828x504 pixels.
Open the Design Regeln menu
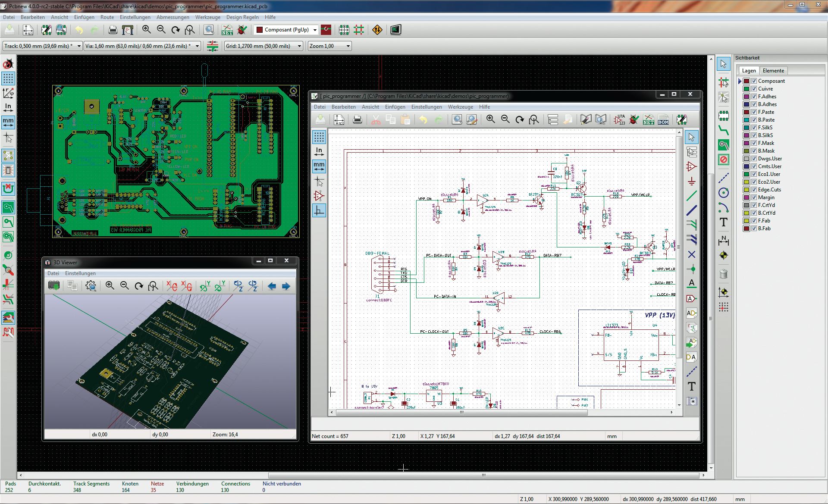click(242, 17)
